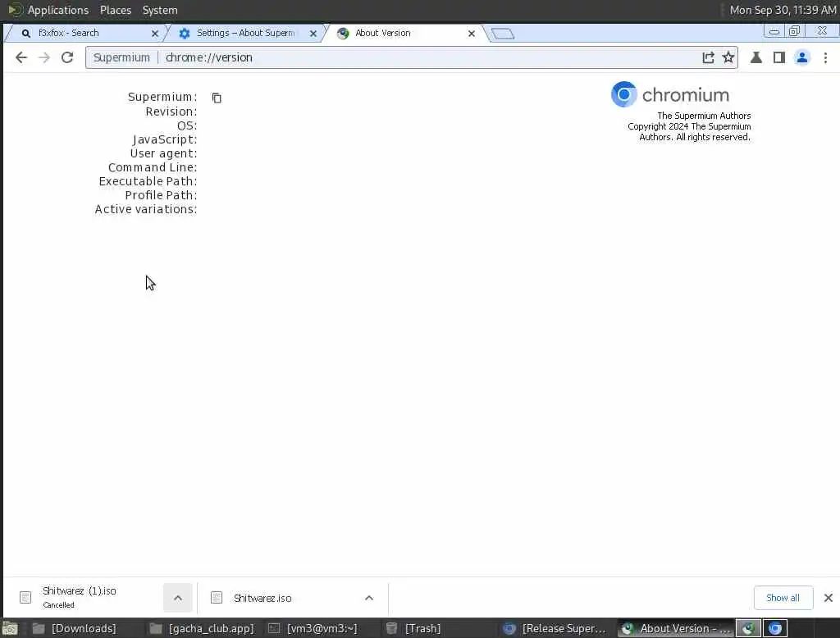840x638 pixels.
Task: Click the forward navigation arrow
Action: [x=44, y=57]
